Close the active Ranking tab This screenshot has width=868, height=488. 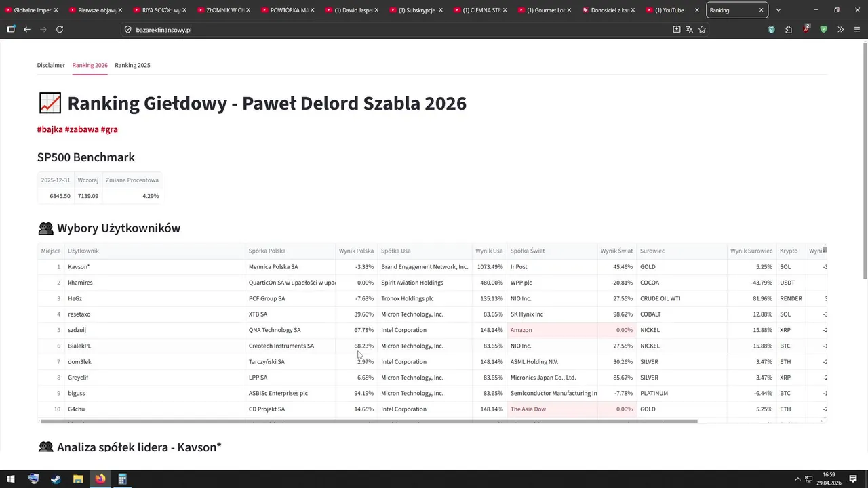[761, 10]
